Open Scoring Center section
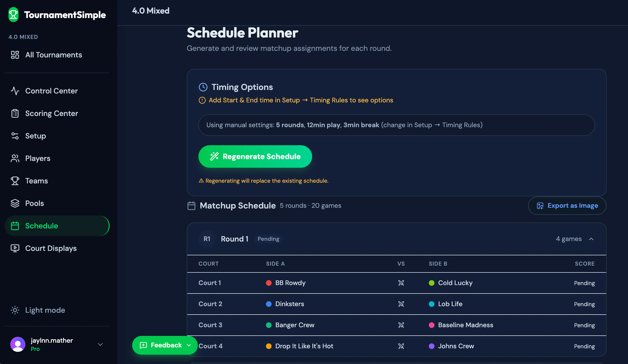Viewport: 628px width, 364px height. point(57,113)
